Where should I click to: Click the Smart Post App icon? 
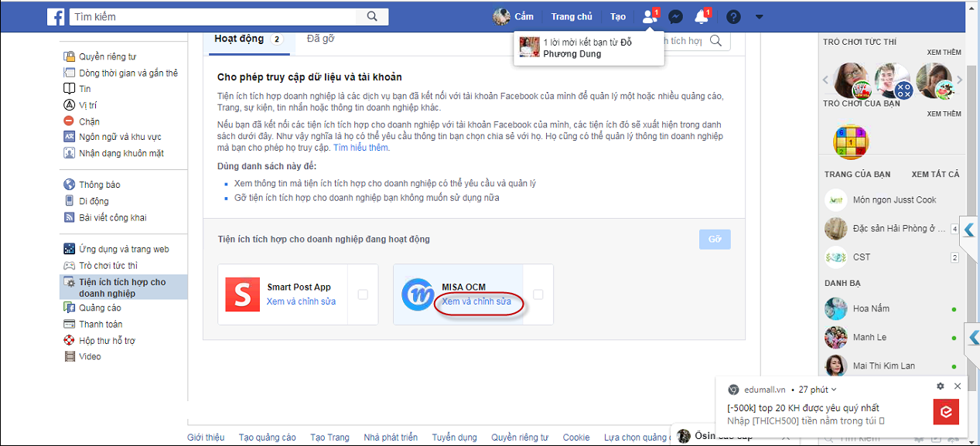pos(242,294)
